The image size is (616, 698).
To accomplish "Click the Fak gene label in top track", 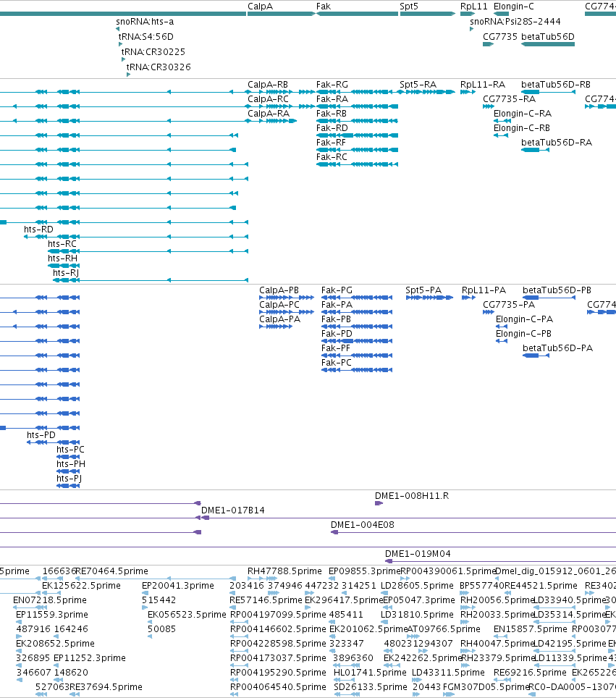I will point(324,7).
